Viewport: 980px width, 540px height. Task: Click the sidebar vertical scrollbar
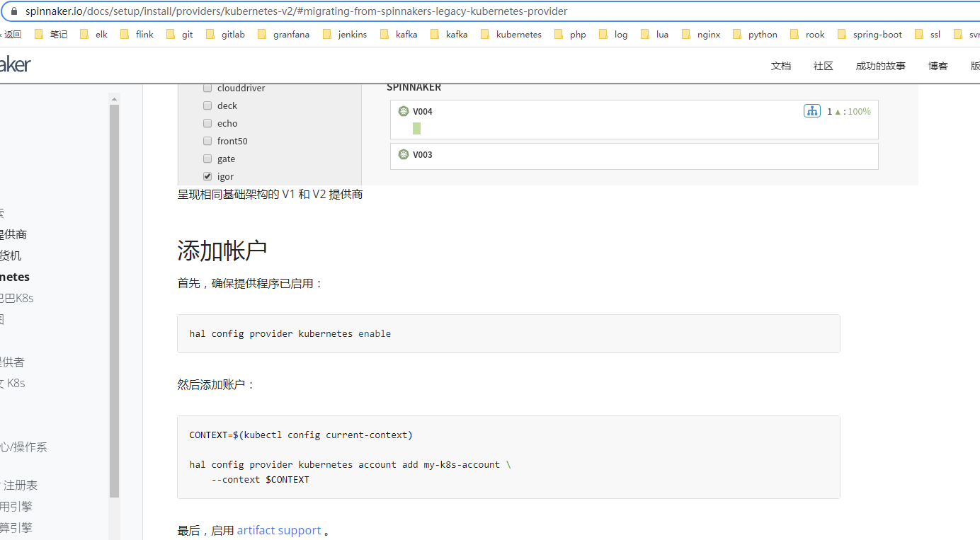(114, 301)
